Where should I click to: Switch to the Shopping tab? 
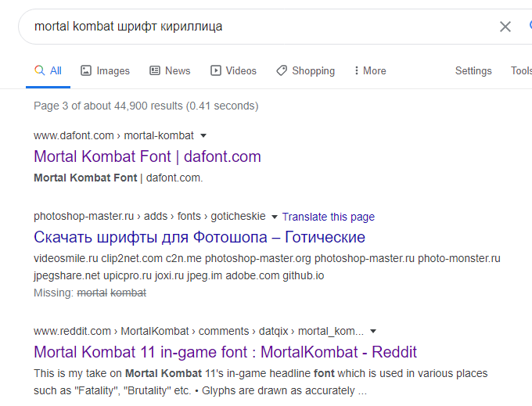(305, 70)
